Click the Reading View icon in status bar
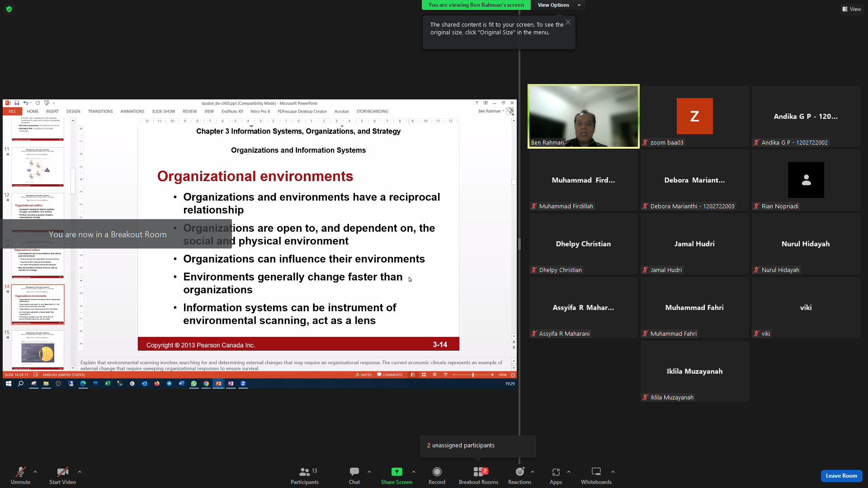The image size is (868, 488). tap(434, 375)
